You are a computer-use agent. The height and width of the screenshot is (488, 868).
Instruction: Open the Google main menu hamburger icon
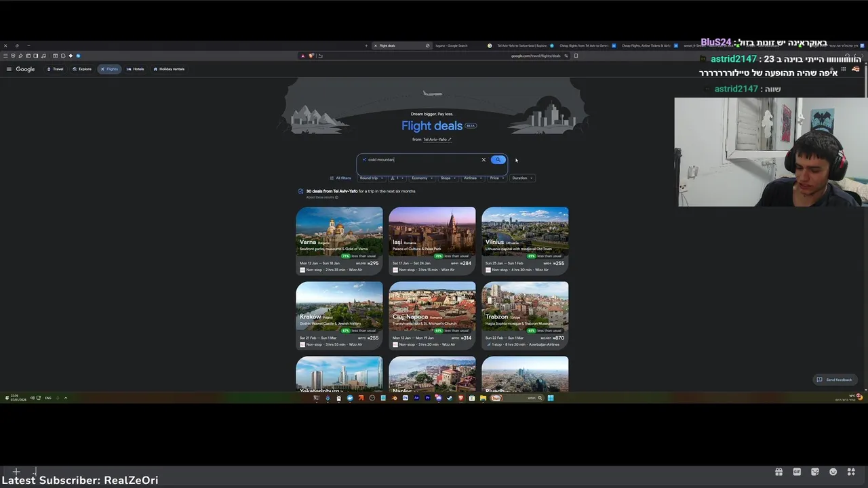[x=9, y=69]
